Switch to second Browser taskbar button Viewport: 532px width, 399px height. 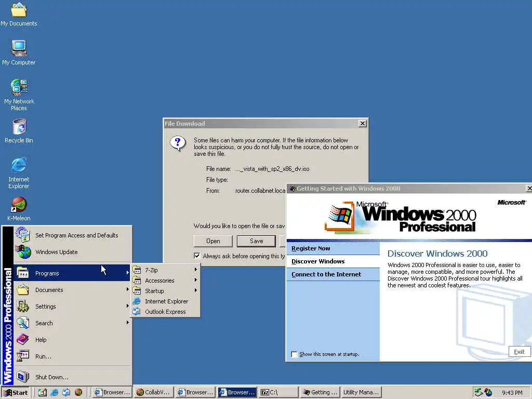195,393
